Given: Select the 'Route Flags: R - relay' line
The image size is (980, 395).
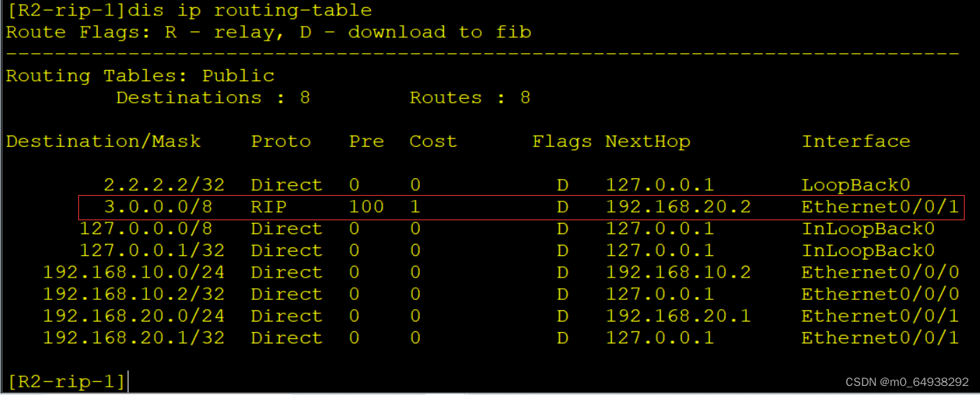Looking at the screenshot, I should tap(268, 32).
